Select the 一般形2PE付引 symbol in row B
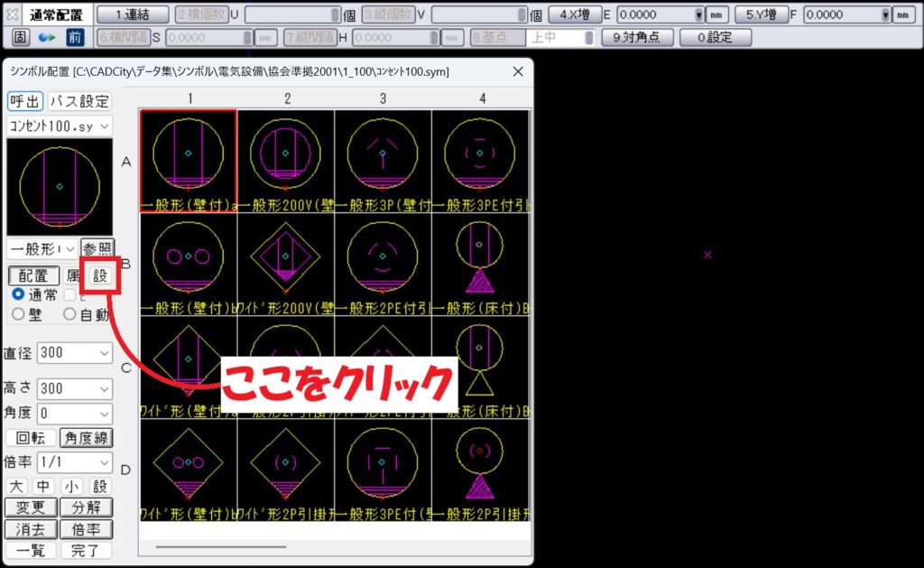The image size is (924, 568). (383, 264)
